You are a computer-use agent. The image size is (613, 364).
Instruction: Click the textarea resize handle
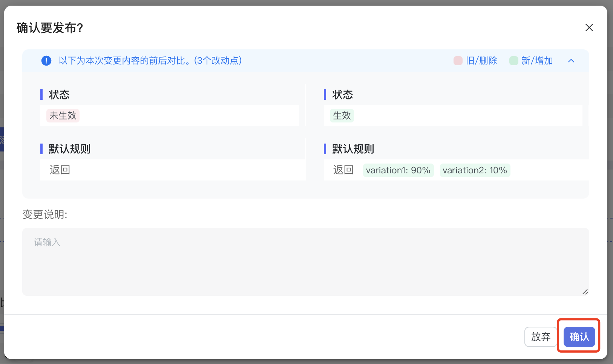tap(585, 292)
